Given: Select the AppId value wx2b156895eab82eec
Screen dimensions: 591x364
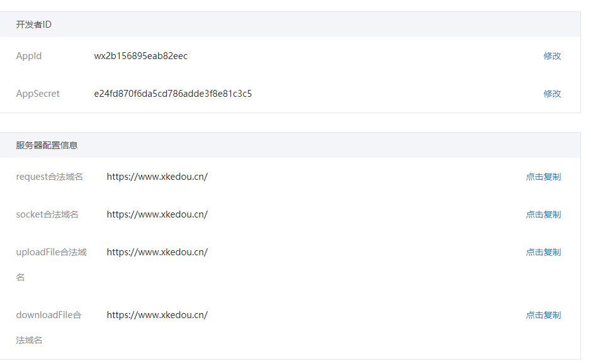Looking at the screenshot, I should (x=141, y=56).
